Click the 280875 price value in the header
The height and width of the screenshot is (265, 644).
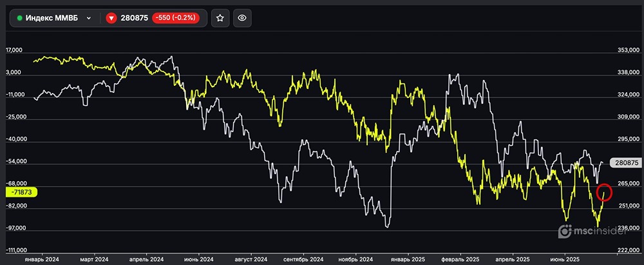pyautogui.click(x=134, y=18)
